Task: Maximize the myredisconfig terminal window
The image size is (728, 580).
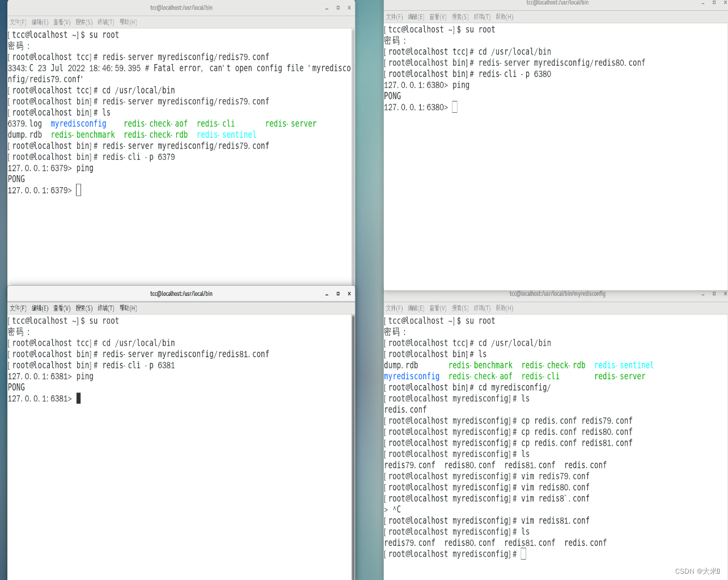Action: (714, 294)
